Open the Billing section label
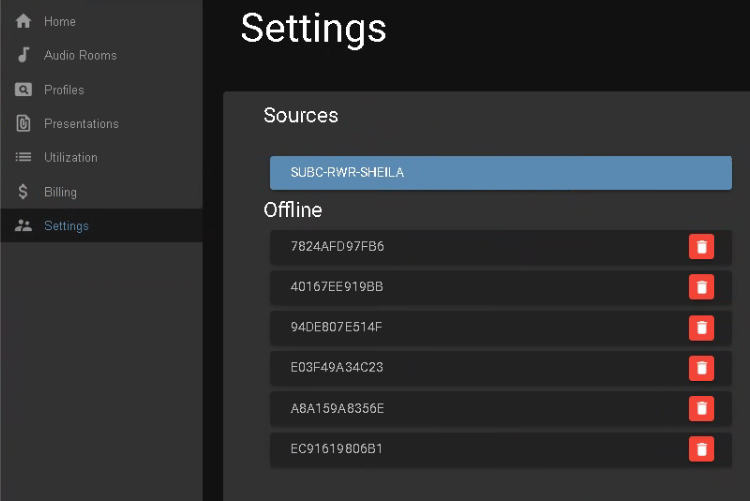This screenshot has width=750, height=501. (60, 192)
